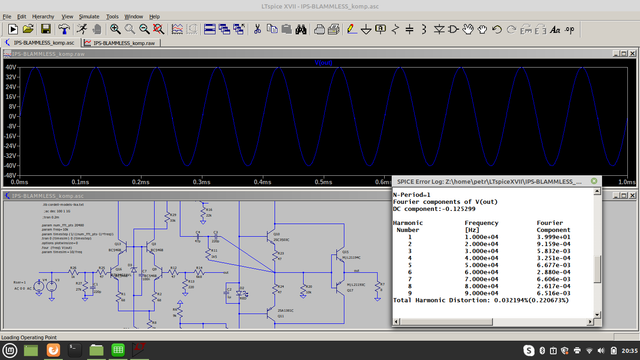
Task: Click the DC component value line
Action: (434, 209)
